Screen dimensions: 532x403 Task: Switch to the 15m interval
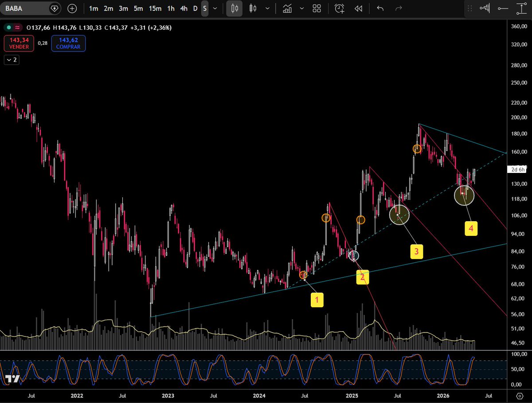pos(155,8)
